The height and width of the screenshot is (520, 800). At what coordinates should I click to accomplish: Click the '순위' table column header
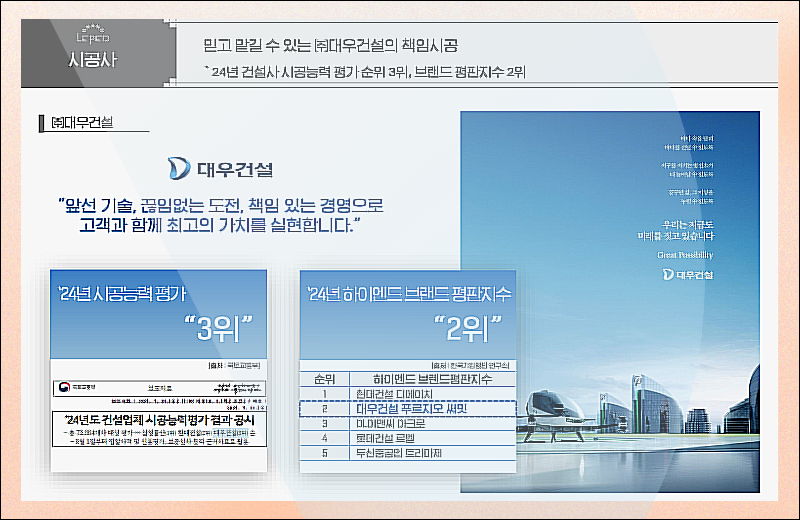pos(324,379)
